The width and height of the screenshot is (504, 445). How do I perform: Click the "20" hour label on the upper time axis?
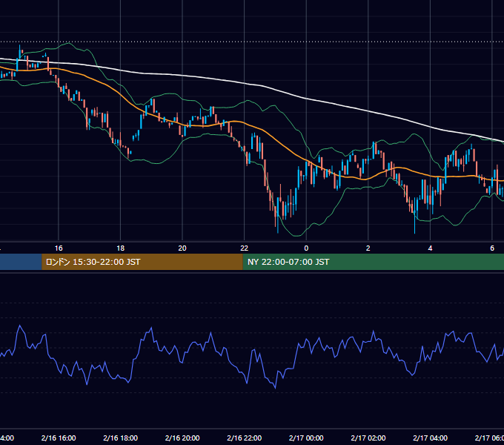[x=182, y=248]
